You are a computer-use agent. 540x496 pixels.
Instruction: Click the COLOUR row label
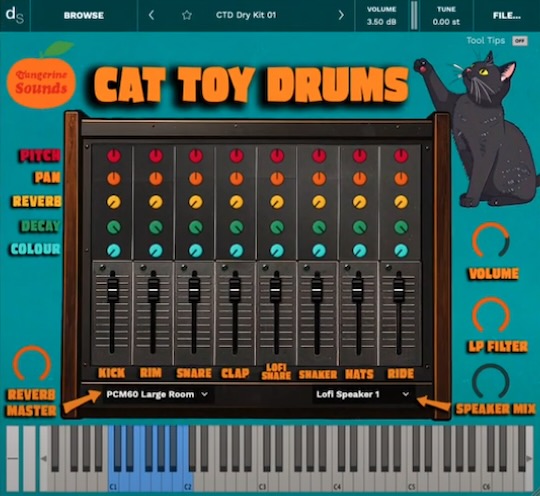pyautogui.click(x=35, y=249)
